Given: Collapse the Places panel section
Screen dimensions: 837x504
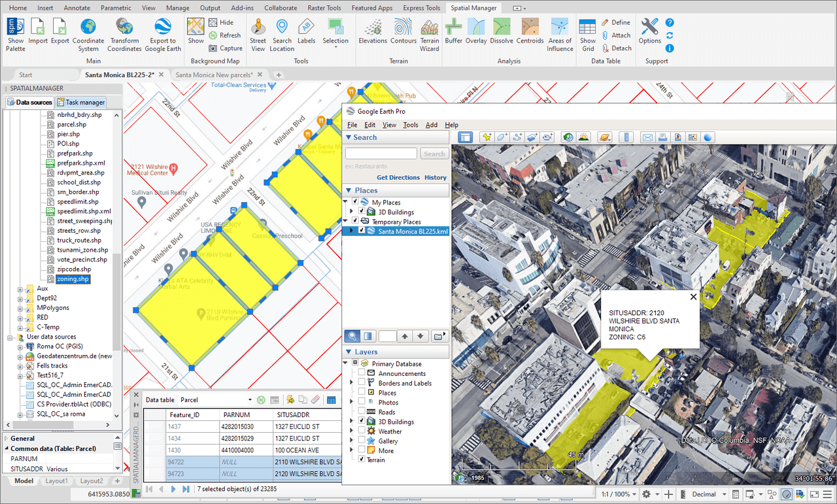Looking at the screenshot, I should coord(349,190).
